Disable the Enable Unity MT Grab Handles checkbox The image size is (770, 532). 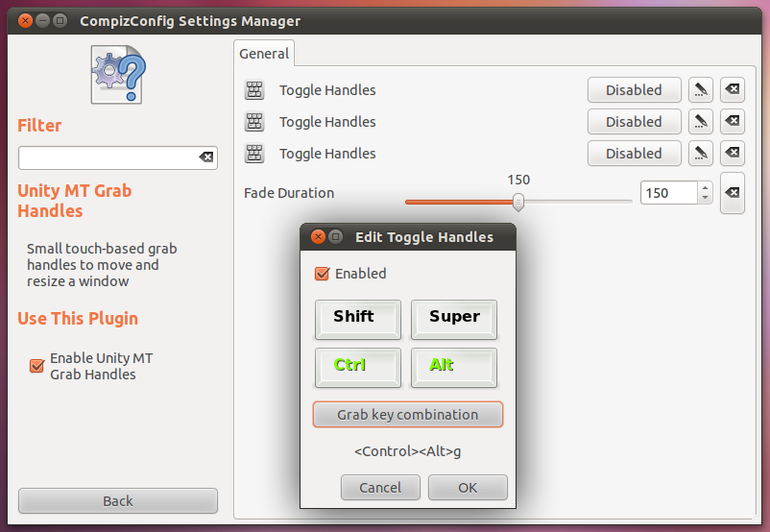click(37, 366)
